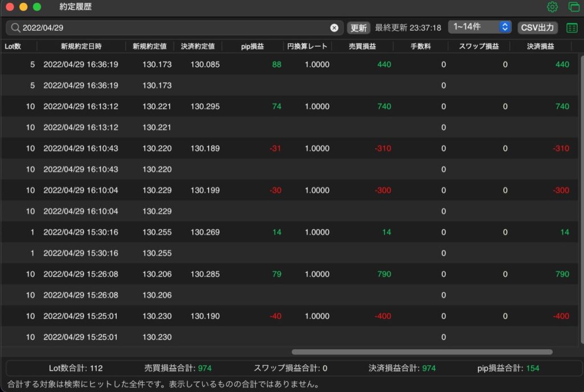The height and width of the screenshot is (392, 584).
Task: Click 最終更新 23:37:18 timestamp
Action: (x=408, y=28)
